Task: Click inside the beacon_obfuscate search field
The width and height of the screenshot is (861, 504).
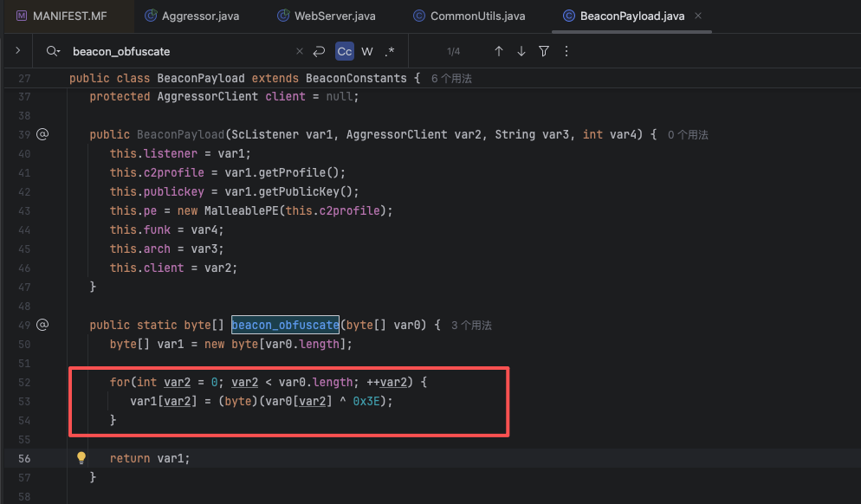Action: [173, 52]
